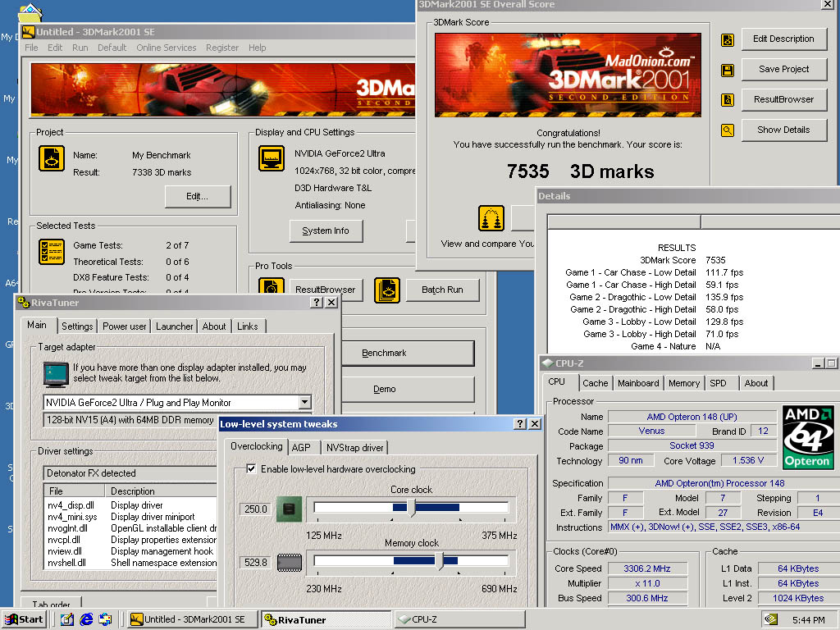Open the Online Services menu
This screenshot has width=840, height=630.
click(x=166, y=48)
